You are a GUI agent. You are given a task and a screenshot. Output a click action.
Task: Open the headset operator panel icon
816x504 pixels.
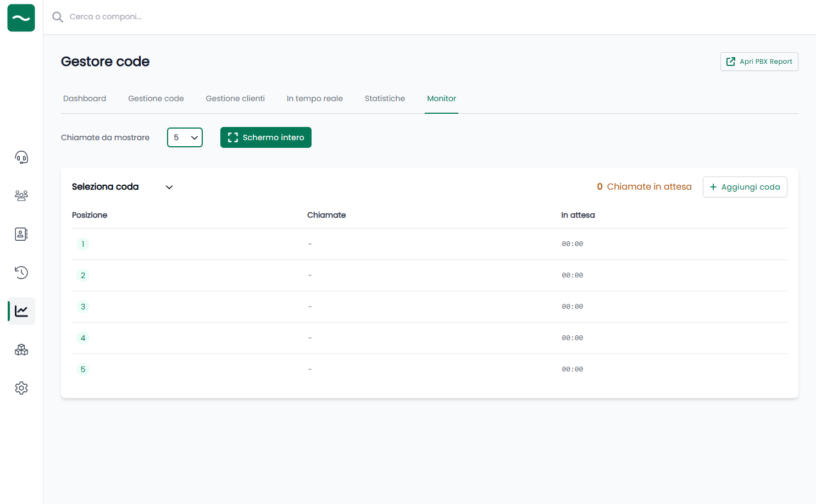(21, 158)
